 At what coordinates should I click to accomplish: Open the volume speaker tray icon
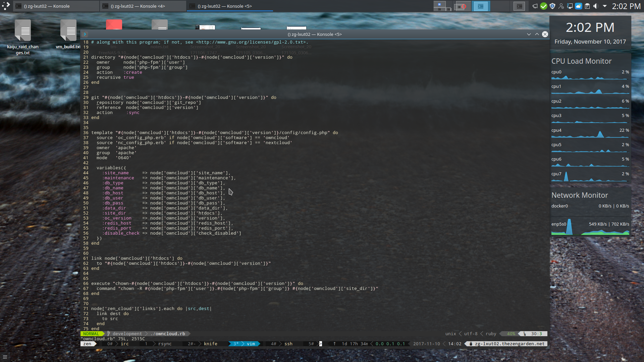click(596, 6)
